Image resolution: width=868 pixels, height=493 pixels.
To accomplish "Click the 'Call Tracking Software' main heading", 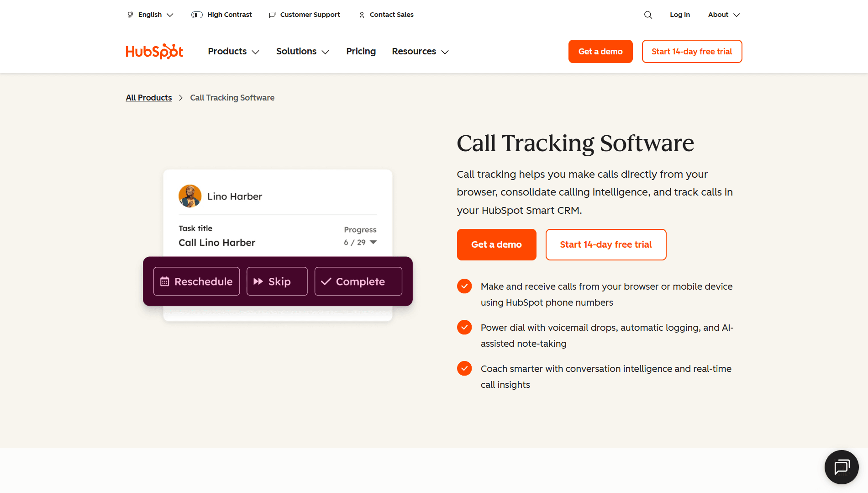I will point(575,143).
